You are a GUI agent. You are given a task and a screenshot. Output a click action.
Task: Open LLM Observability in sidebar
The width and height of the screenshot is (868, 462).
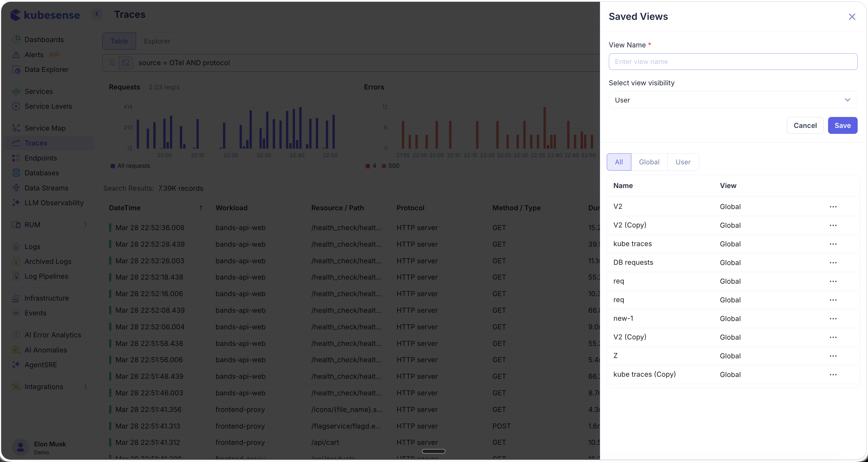coord(54,203)
